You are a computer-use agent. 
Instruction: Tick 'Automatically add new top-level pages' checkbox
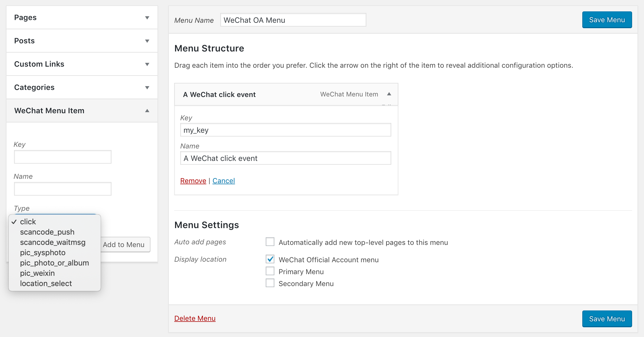click(x=270, y=242)
